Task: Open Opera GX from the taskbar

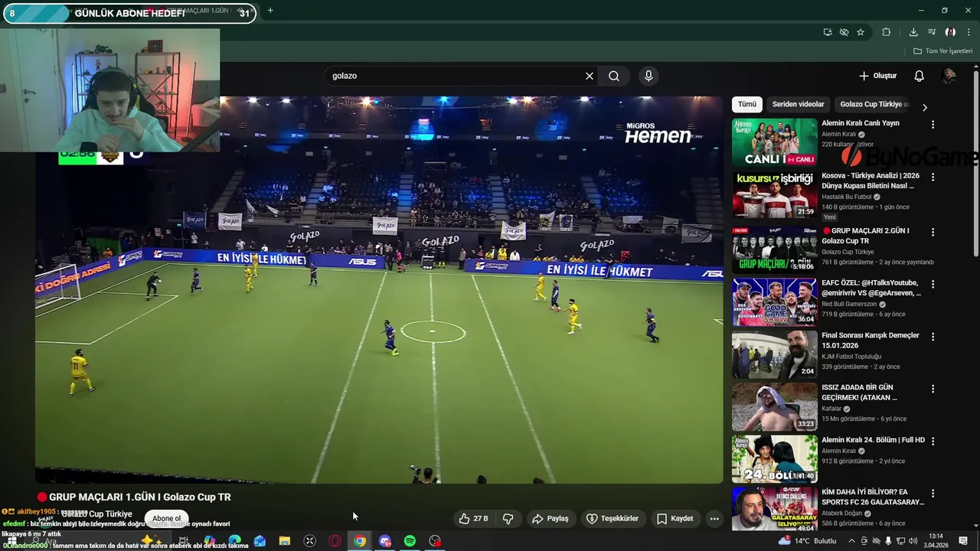Action: [x=335, y=541]
